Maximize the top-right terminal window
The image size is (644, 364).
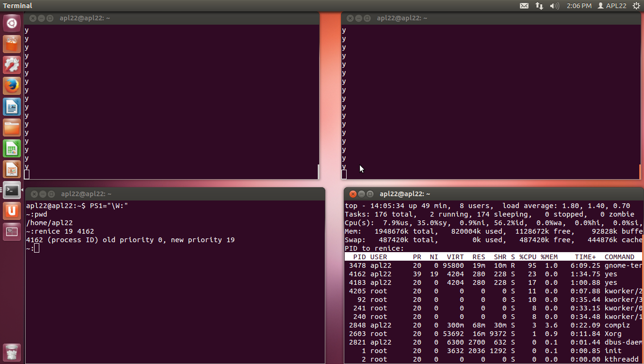367,18
